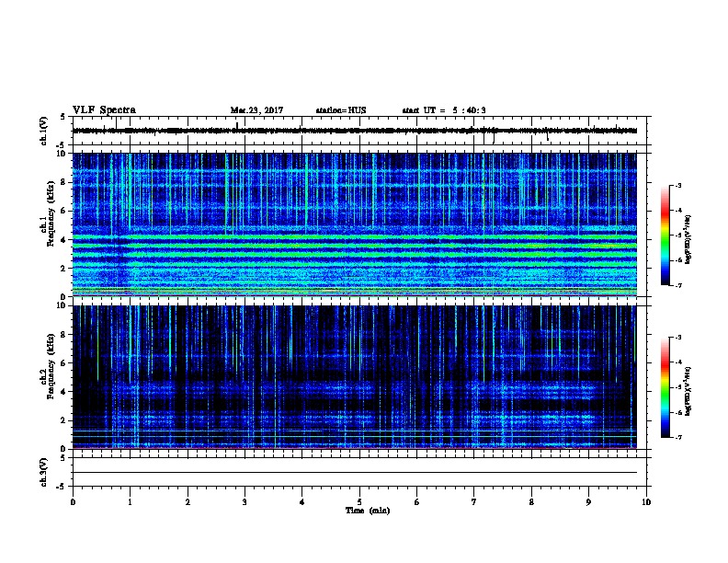
Task: Click time axis tick label "10"
Action: [646, 502]
